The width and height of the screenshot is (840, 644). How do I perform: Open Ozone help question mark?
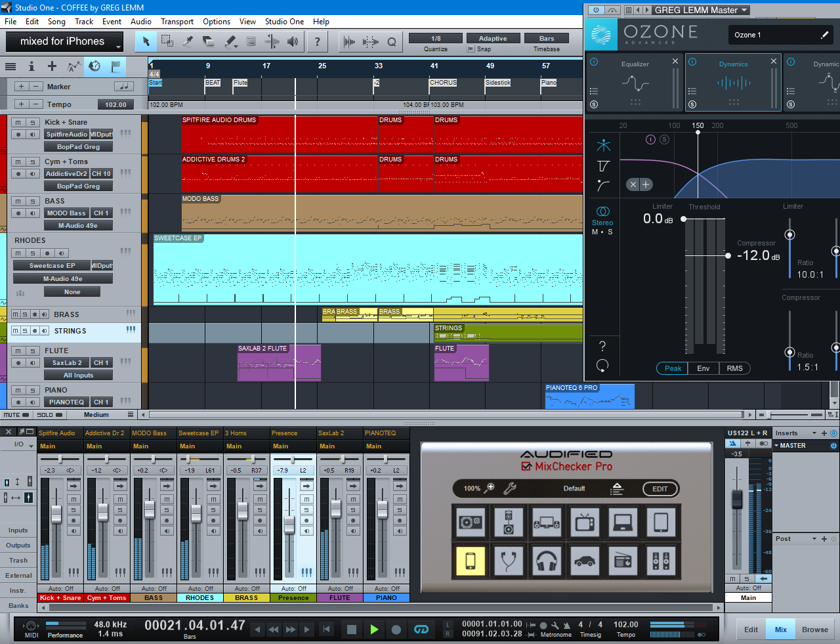click(x=602, y=346)
